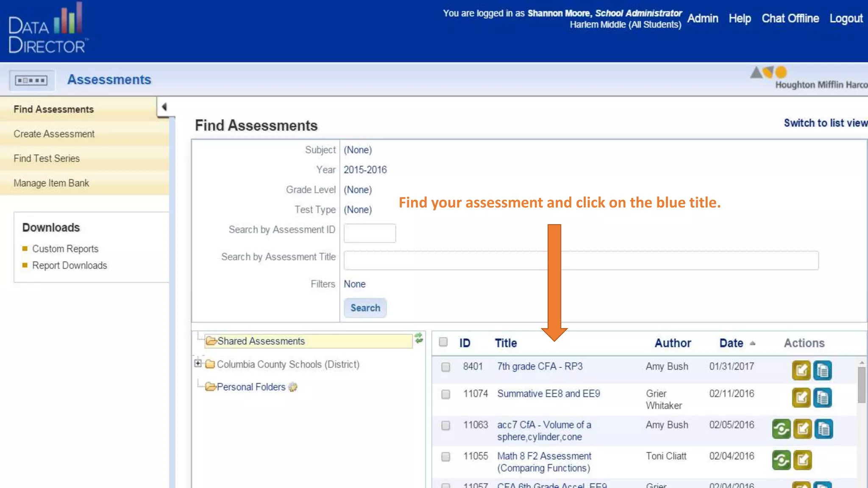
Task: Click the yellow edit icon for Summative EE8 and EE9
Action: pyautogui.click(x=801, y=397)
